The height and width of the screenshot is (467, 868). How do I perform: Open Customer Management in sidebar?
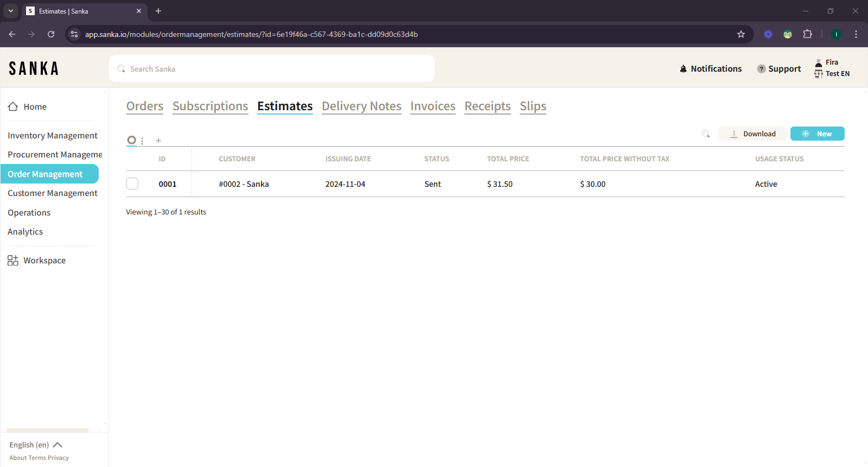[x=53, y=193]
